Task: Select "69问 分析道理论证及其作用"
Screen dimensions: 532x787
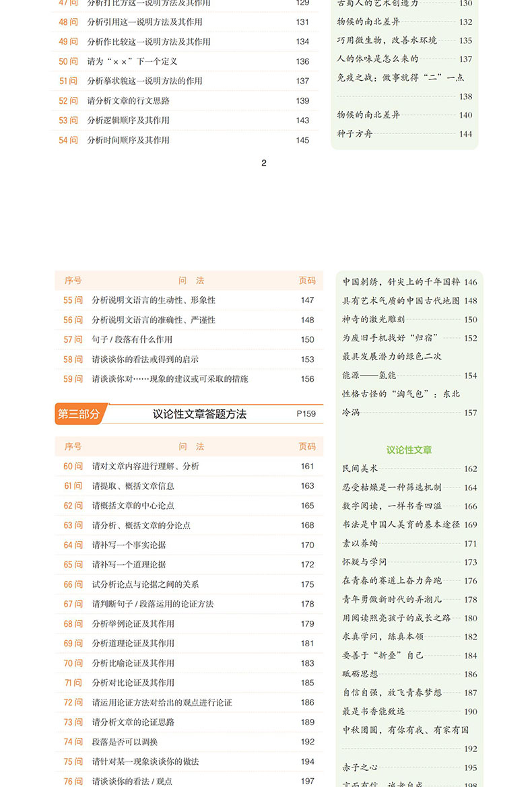Action: tap(189, 644)
